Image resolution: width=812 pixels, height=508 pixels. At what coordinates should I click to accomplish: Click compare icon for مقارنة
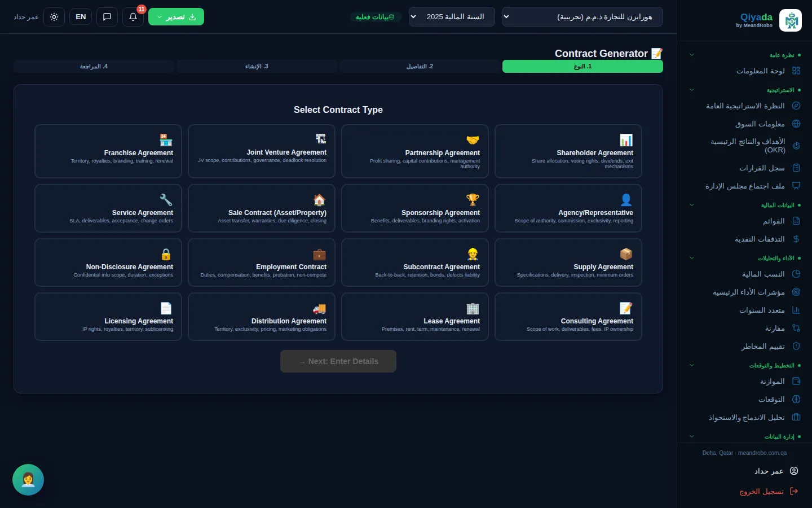(x=796, y=328)
